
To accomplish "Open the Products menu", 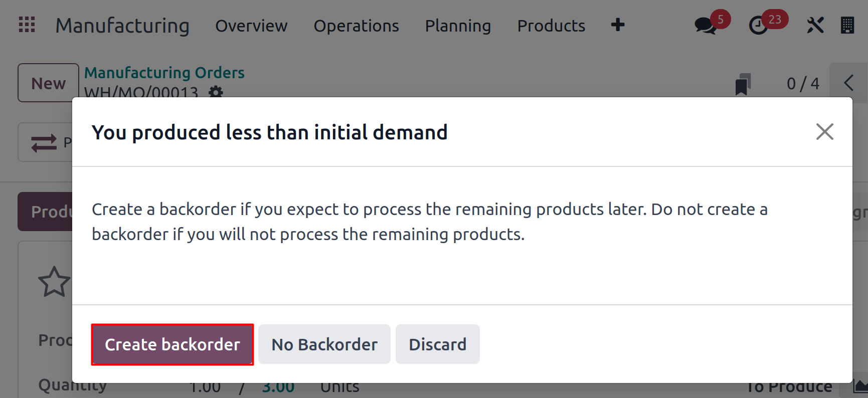I will coord(551,26).
